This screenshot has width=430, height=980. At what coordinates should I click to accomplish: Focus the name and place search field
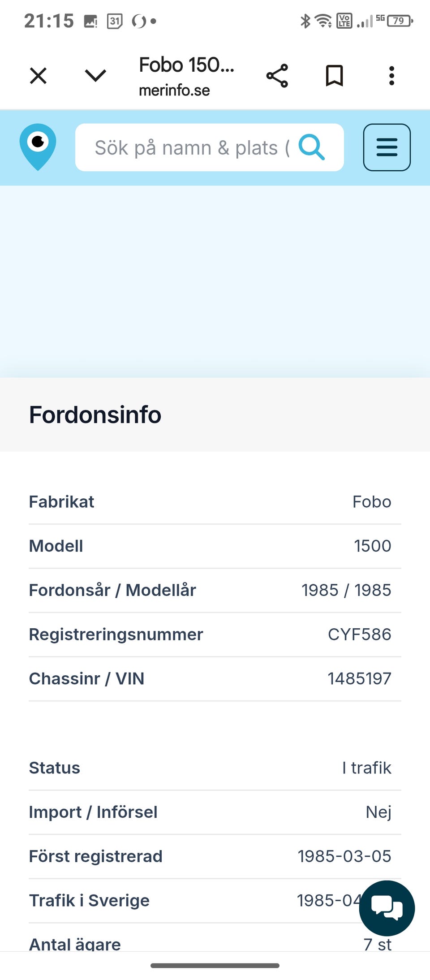192,147
